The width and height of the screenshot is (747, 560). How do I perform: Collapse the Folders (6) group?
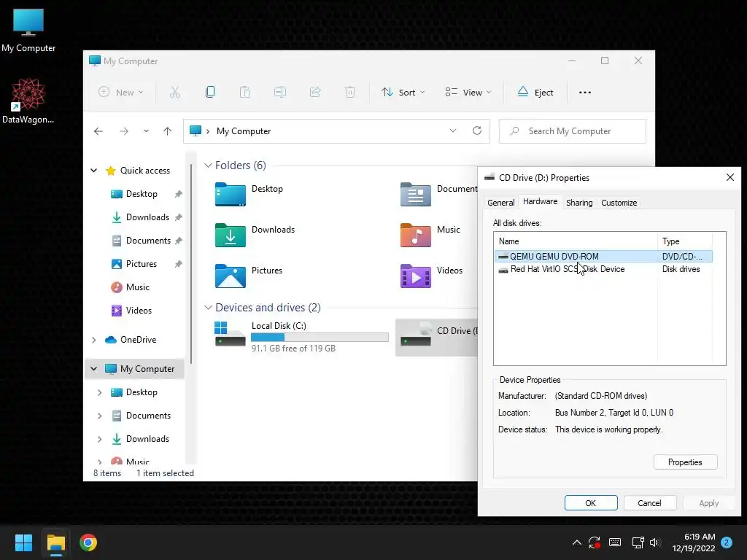pyautogui.click(x=208, y=166)
